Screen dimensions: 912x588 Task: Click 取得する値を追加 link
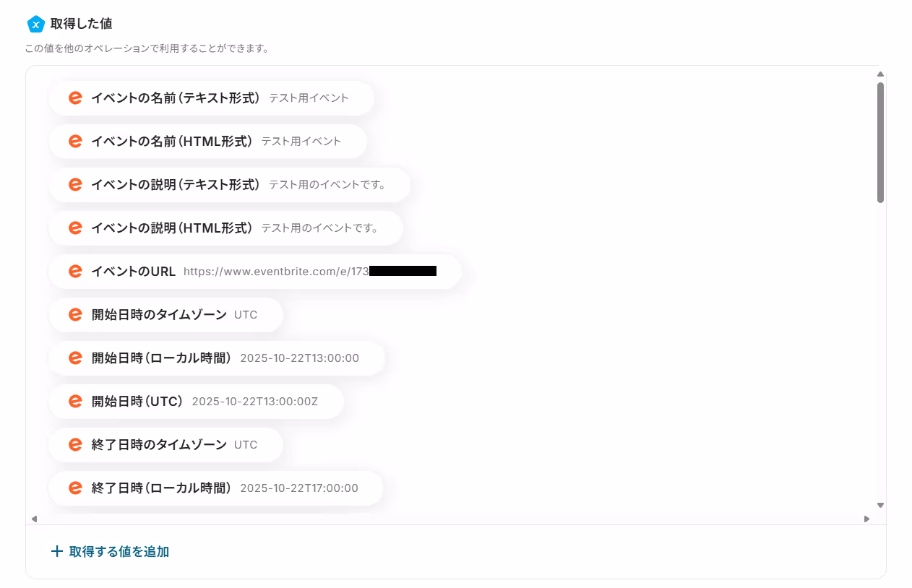tap(119, 552)
